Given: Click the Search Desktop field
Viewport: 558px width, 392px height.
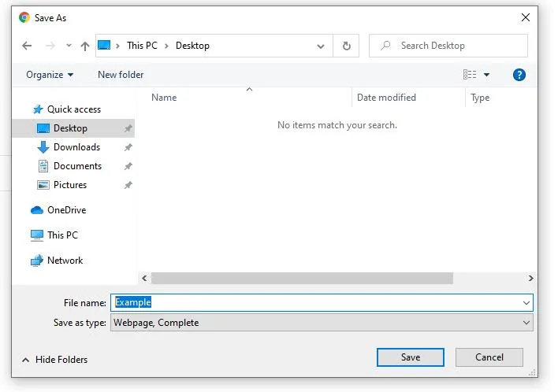Looking at the screenshot, I should pyautogui.click(x=448, y=46).
